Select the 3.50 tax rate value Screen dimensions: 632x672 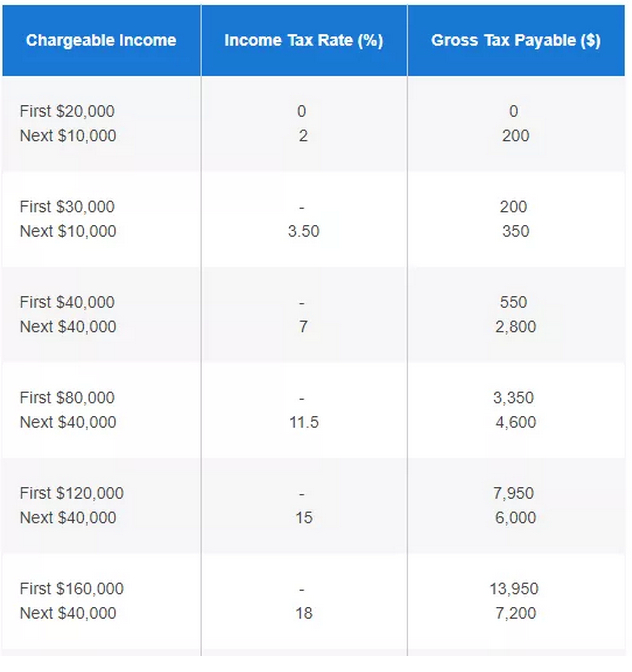pyautogui.click(x=303, y=232)
